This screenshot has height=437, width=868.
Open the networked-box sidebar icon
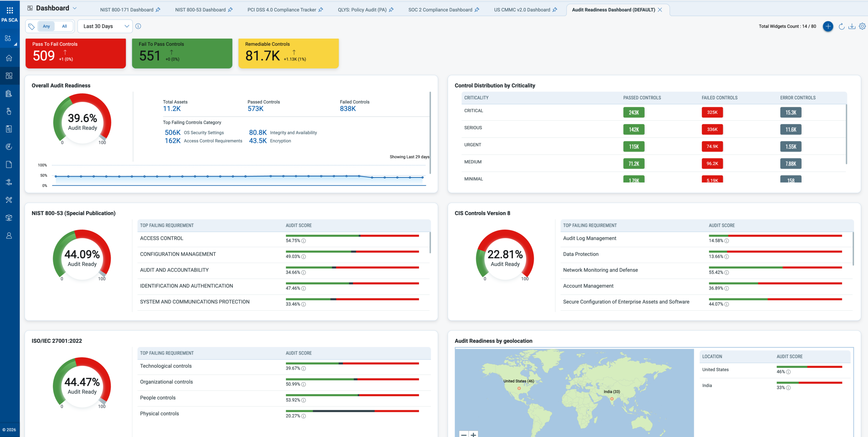[x=9, y=218]
